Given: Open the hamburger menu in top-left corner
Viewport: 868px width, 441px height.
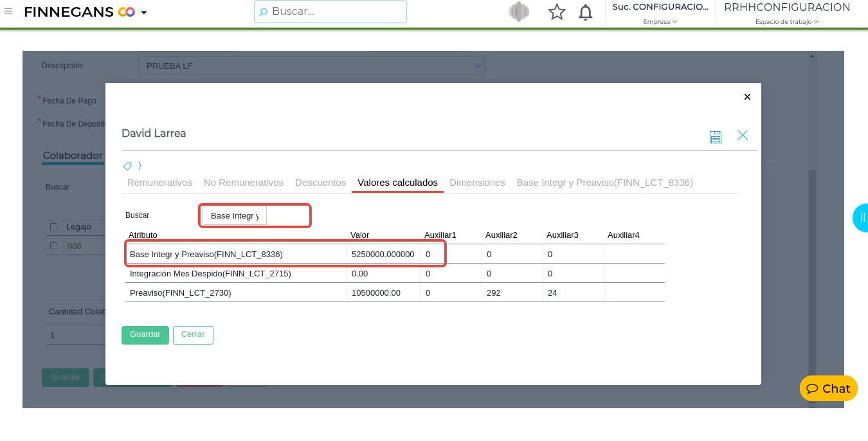Looking at the screenshot, I should (x=8, y=12).
